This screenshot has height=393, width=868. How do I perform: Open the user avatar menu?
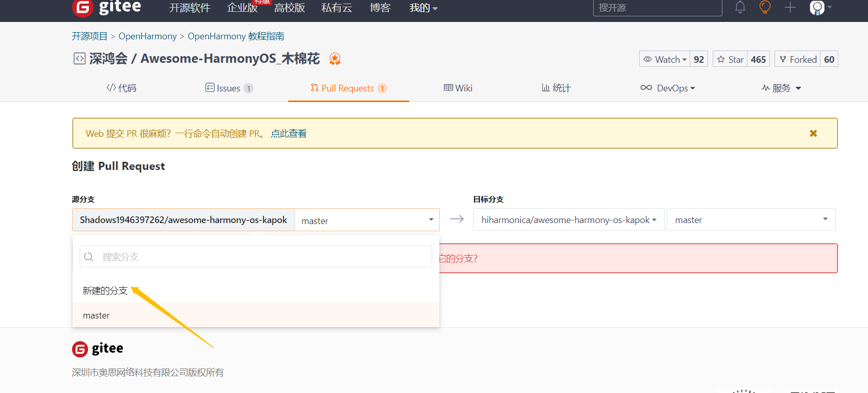(x=820, y=7)
